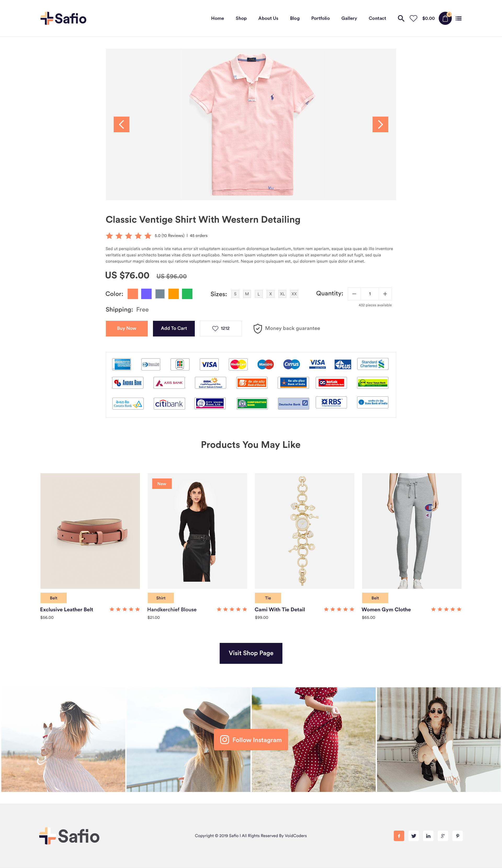502x868 pixels.
Task: Open the Shop menu item
Action: [x=241, y=18]
